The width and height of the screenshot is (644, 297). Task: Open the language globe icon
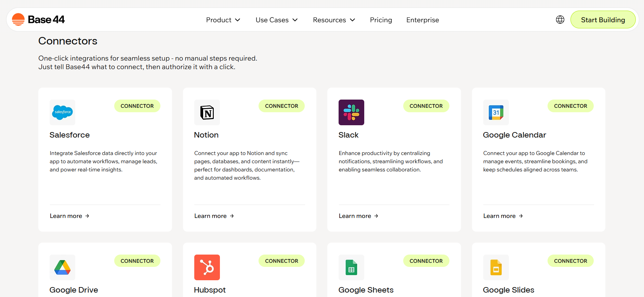(x=560, y=20)
